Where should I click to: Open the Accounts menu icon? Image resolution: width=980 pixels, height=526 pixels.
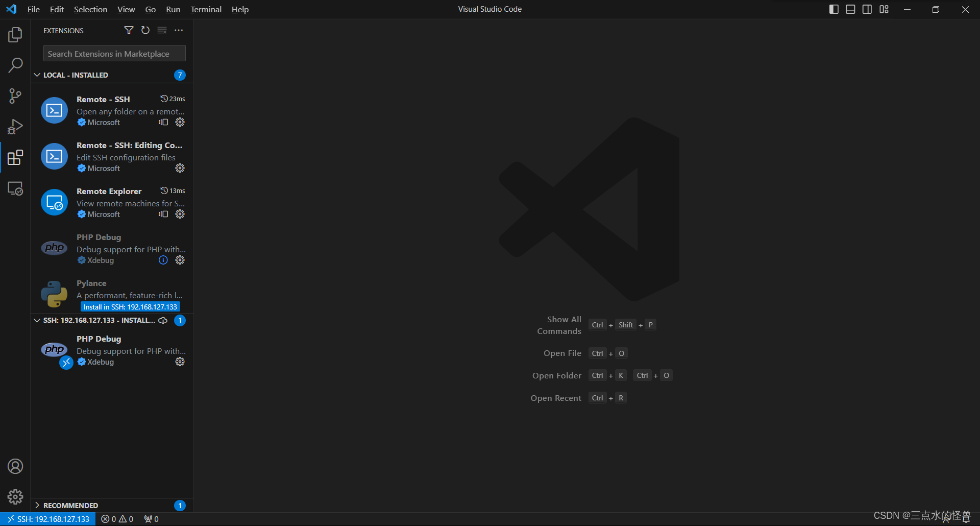click(x=15, y=466)
